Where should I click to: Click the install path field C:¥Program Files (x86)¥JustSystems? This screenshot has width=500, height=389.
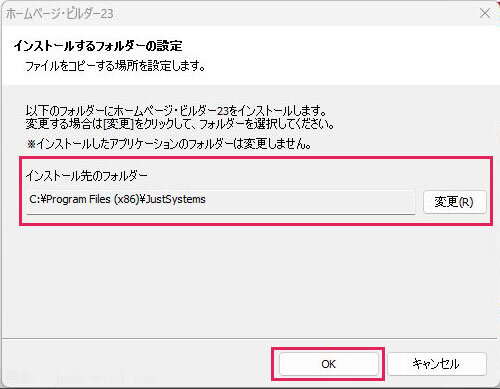[221, 202]
